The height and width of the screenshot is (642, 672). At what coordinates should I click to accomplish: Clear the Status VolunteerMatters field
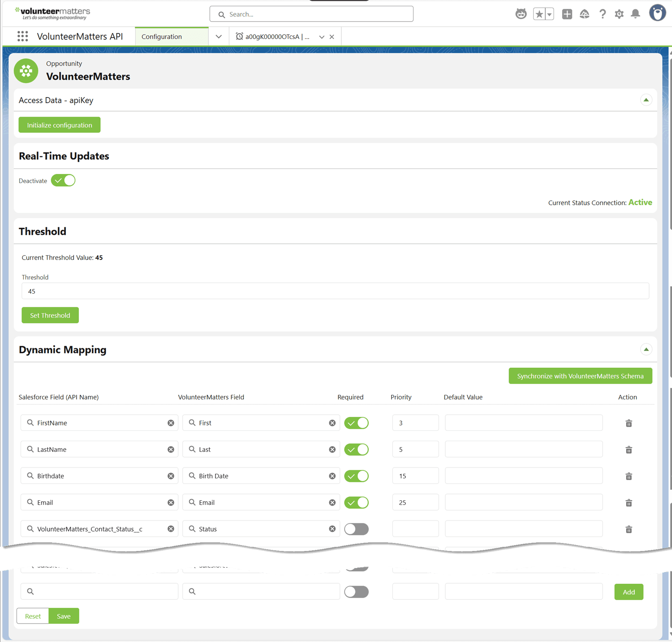point(332,529)
